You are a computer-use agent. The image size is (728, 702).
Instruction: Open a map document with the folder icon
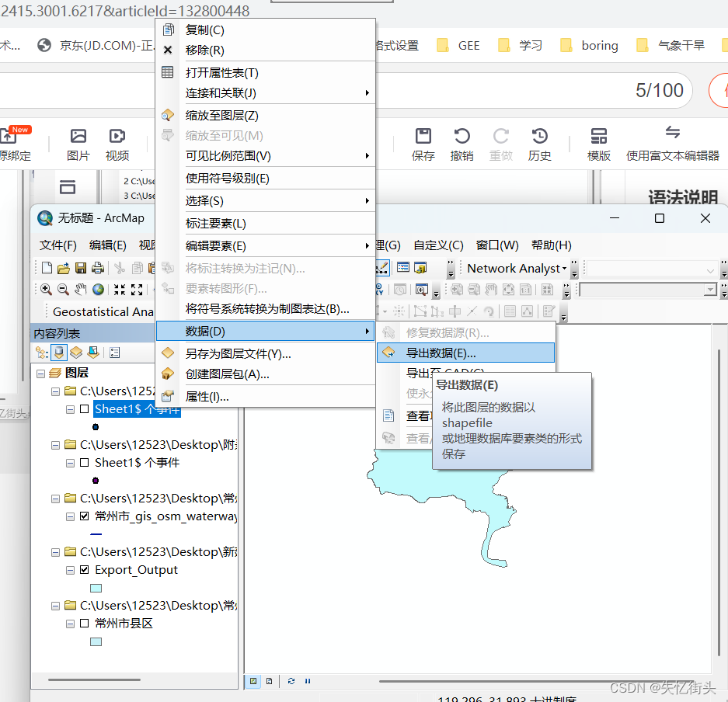pyautogui.click(x=64, y=267)
